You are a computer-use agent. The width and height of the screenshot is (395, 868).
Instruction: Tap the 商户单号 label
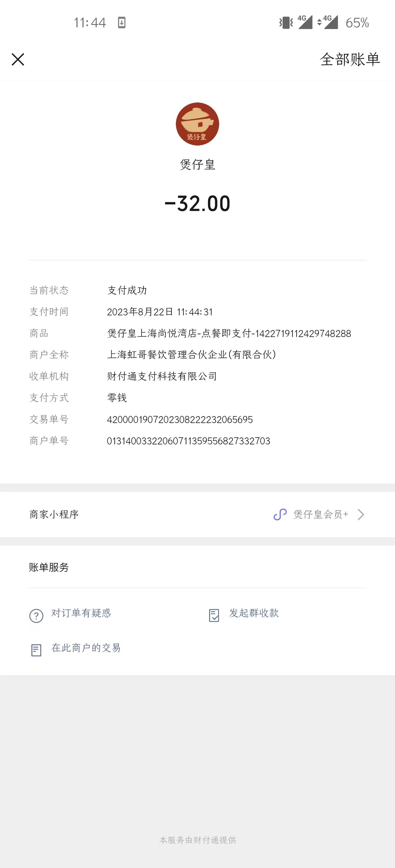click(x=49, y=441)
